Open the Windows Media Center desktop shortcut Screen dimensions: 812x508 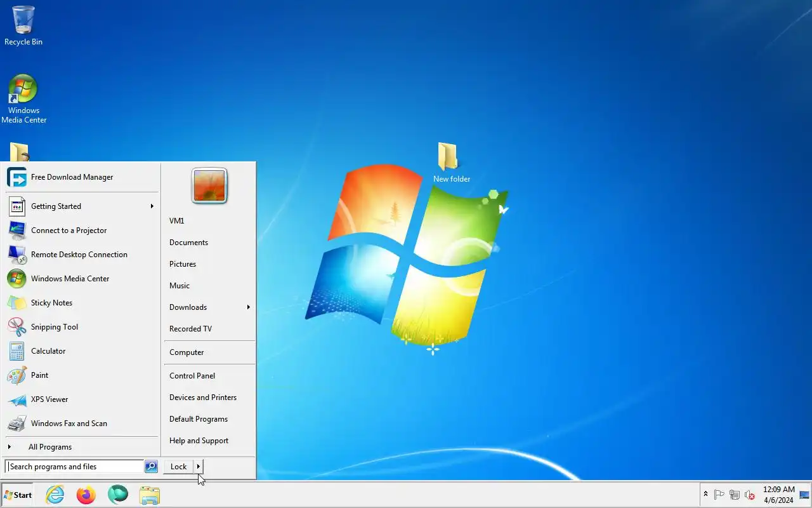pos(23,99)
